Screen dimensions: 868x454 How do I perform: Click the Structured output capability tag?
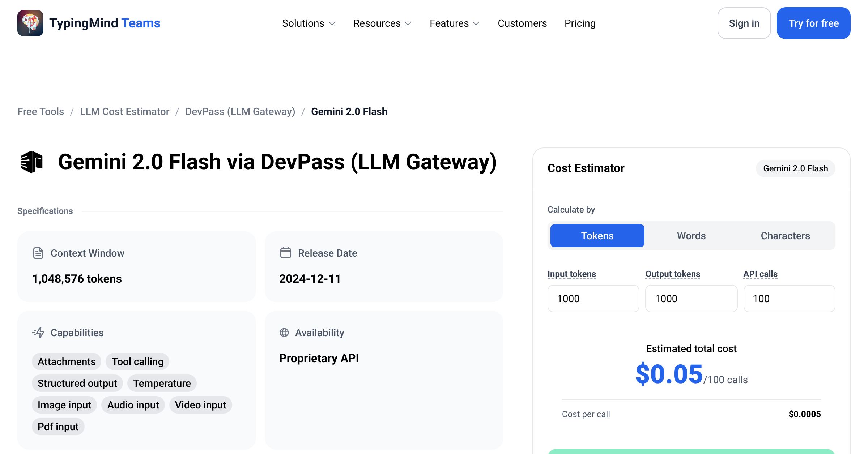coord(77,383)
